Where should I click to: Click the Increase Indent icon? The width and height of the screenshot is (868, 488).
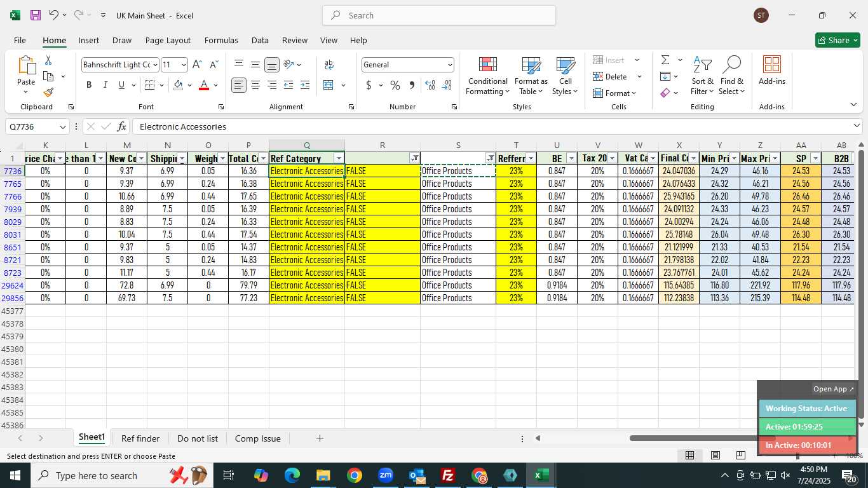pos(305,85)
